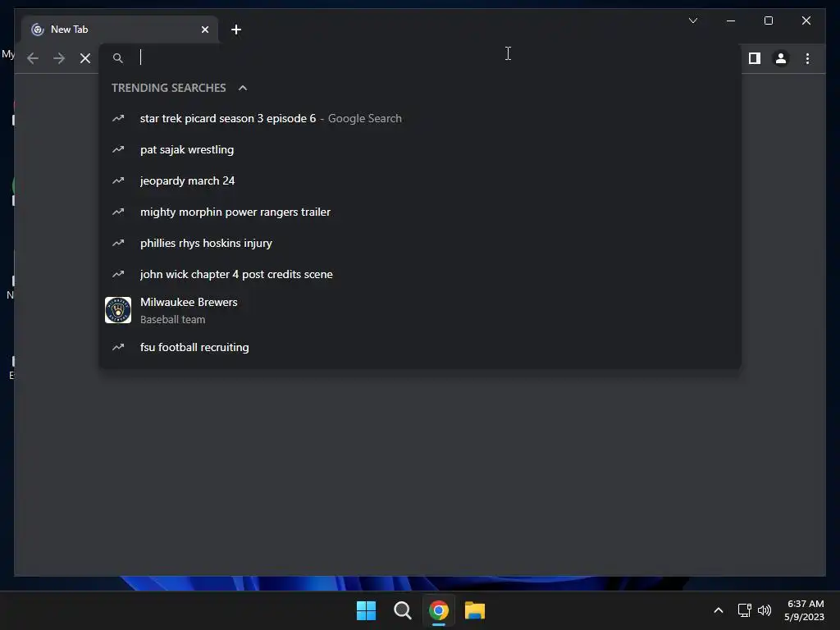
Task: Choose fsu football recruiting suggestion
Action: click(x=420, y=347)
